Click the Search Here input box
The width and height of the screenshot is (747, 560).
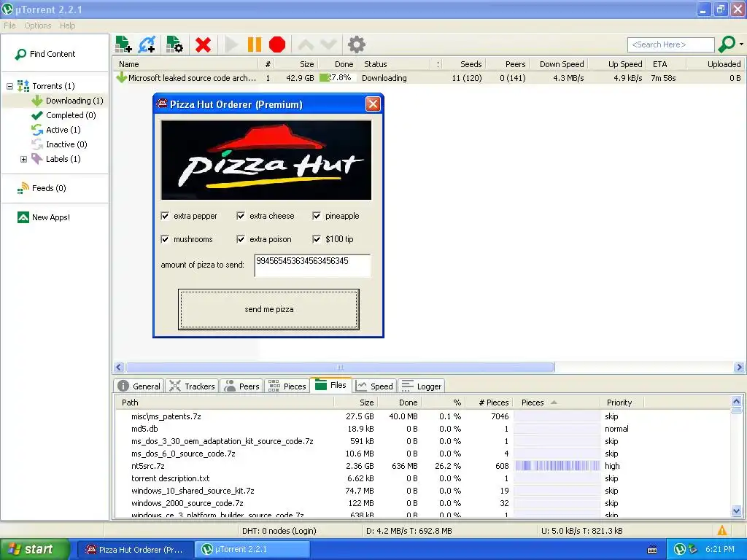click(x=671, y=44)
